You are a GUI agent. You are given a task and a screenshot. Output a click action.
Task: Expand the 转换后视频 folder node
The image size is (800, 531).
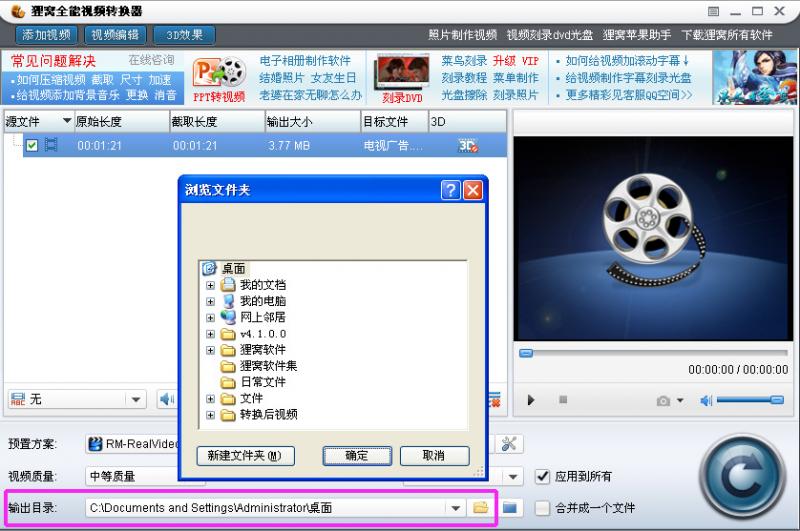click(x=211, y=414)
